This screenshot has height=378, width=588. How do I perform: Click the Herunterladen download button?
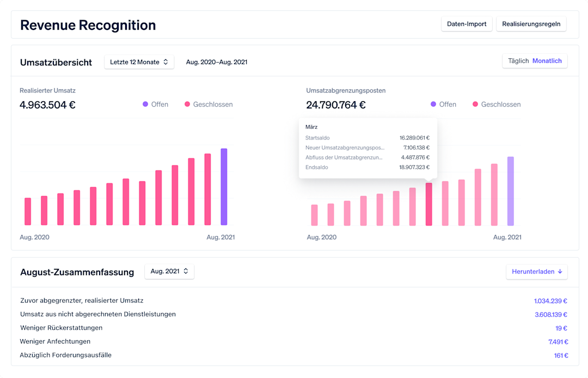tap(537, 271)
